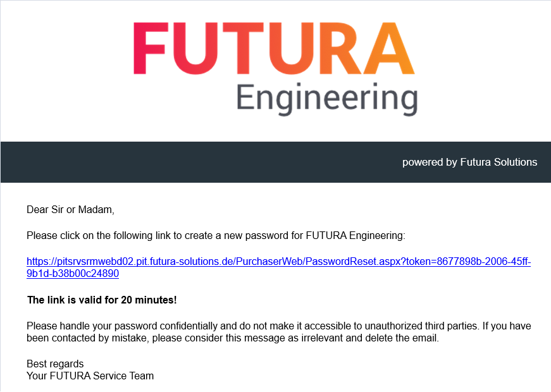
Task: Click the bold "valid for 20 minutes" notice
Action: pyautogui.click(x=102, y=300)
